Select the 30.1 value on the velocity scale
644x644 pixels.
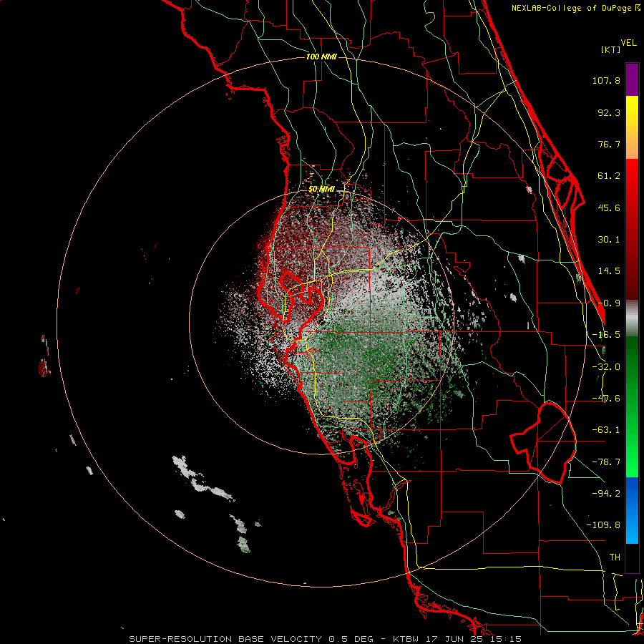click(x=609, y=240)
